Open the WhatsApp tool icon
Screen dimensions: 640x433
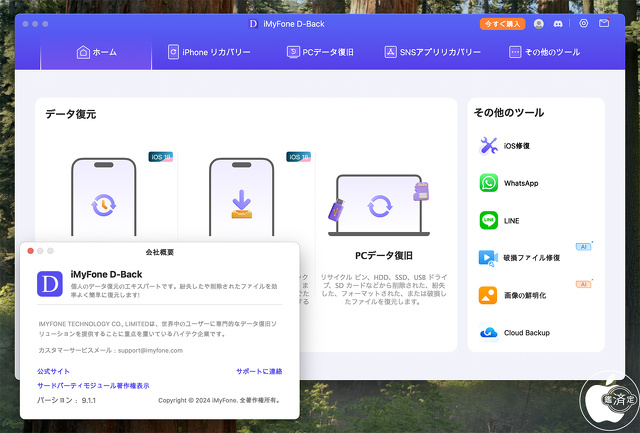[489, 183]
